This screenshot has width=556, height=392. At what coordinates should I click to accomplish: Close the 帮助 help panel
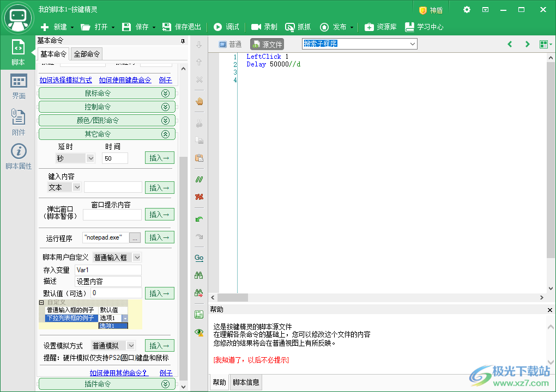pyautogui.click(x=549, y=310)
